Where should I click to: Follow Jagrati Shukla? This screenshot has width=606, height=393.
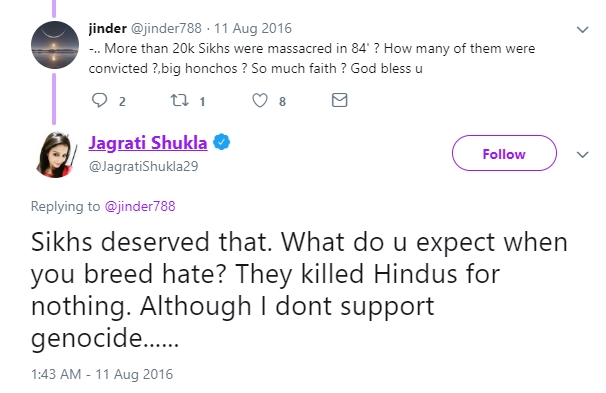click(504, 153)
